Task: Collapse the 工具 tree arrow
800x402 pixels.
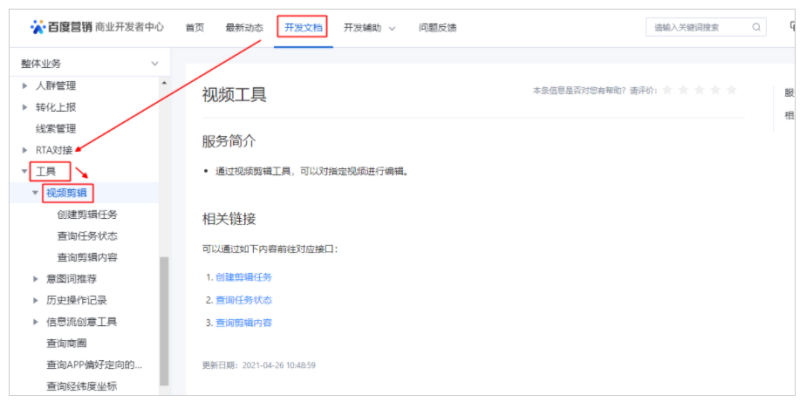Action: (24, 171)
